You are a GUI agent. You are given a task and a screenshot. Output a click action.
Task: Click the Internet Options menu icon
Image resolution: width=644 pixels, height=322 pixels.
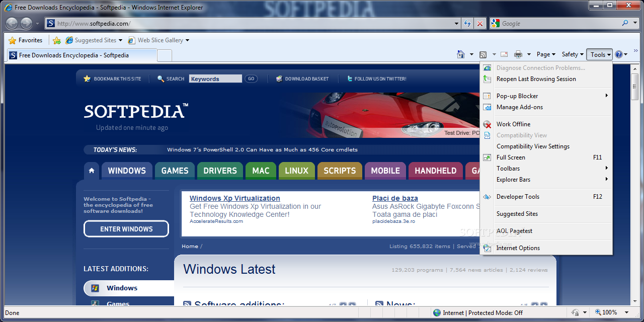coord(487,248)
